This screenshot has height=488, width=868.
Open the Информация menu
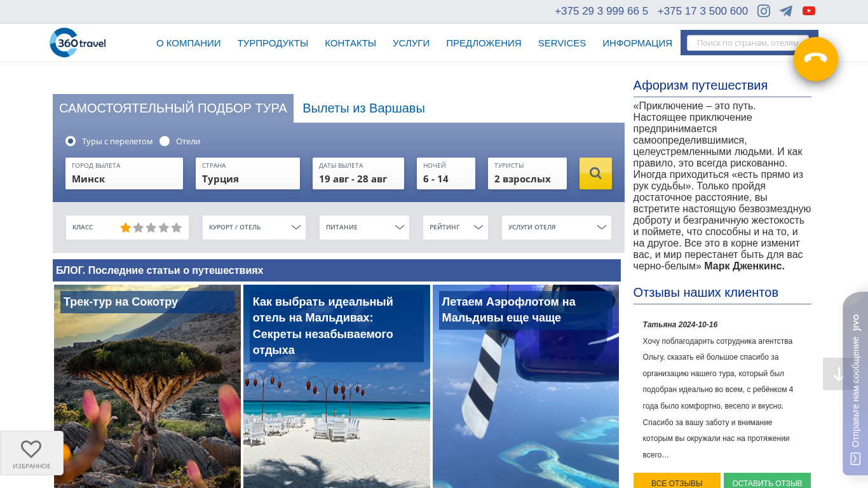(637, 43)
